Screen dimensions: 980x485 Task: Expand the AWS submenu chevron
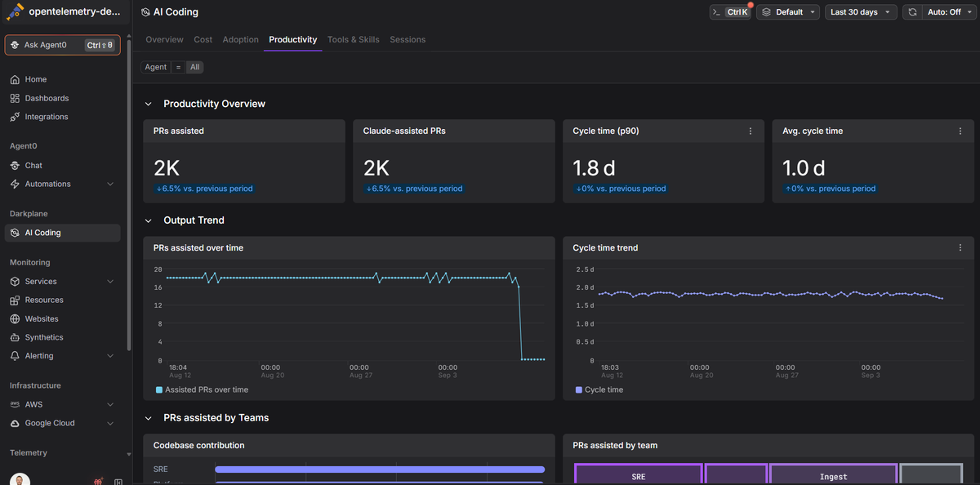(x=110, y=404)
